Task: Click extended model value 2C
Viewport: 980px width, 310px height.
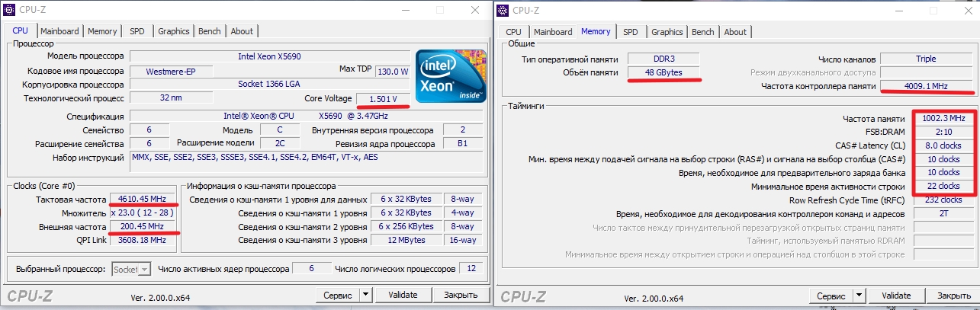Action: (x=280, y=144)
